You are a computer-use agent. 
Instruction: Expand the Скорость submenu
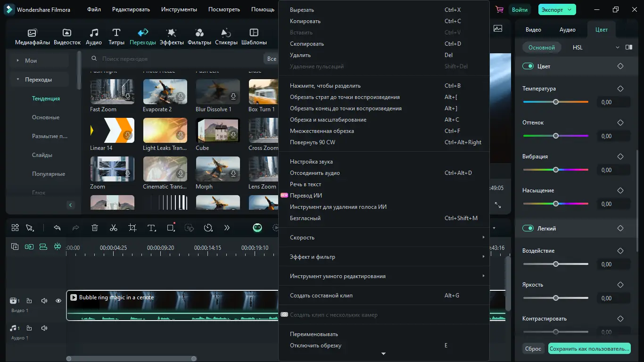384,238
